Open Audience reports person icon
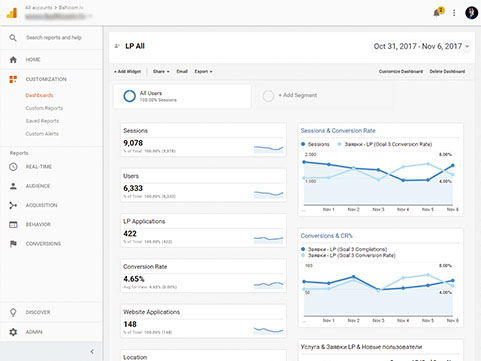Image resolution: width=481 pixels, height=361 pixels. pyautogui.click(x=13, y=186)
